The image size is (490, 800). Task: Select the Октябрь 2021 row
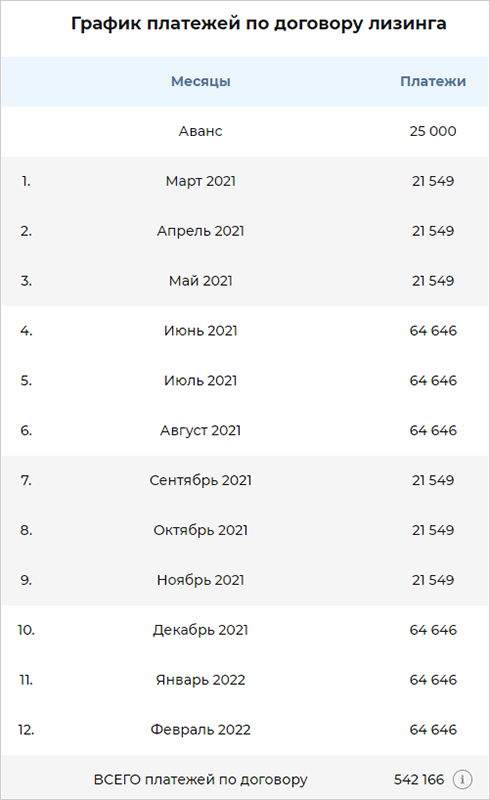pos(245,530)
